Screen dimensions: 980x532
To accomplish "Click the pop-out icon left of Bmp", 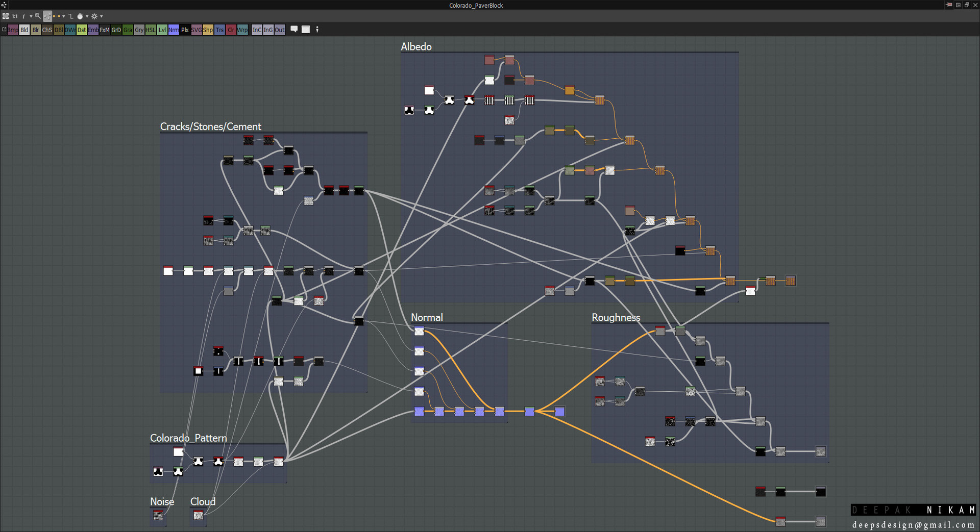I will 4,30.
